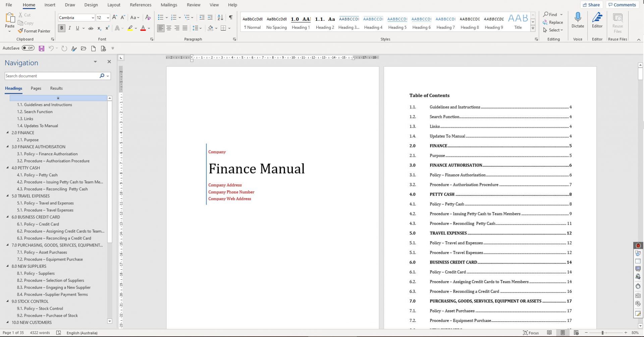This screenshot has height=337, width=644.
Task: Open the Cambria font dropdown
Action: [x=93, y=17]
